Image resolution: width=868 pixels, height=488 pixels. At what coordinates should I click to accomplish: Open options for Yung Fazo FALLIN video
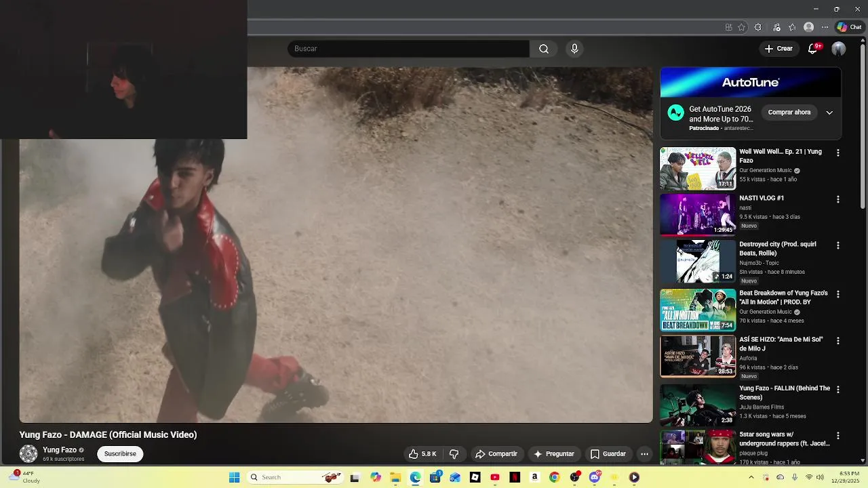coord(838,390)
